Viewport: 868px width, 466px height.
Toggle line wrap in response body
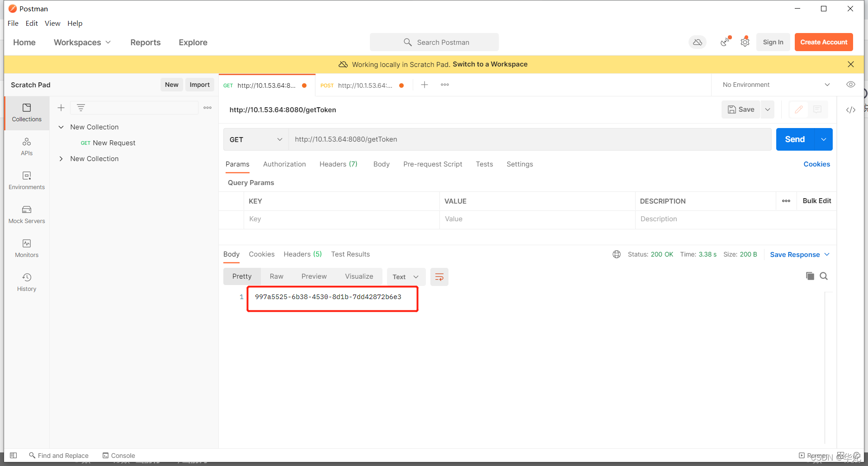click(439, 277)
